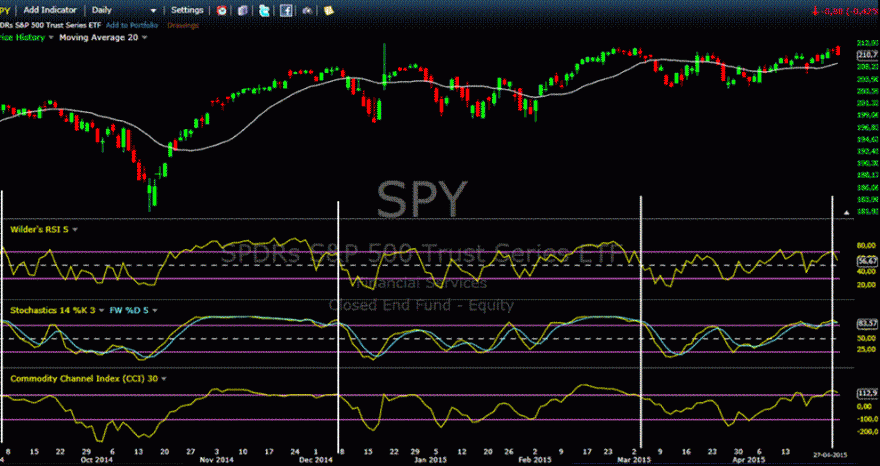Click the yellow sticky note icon
The image size is (880, 466).
click(328, 10)
